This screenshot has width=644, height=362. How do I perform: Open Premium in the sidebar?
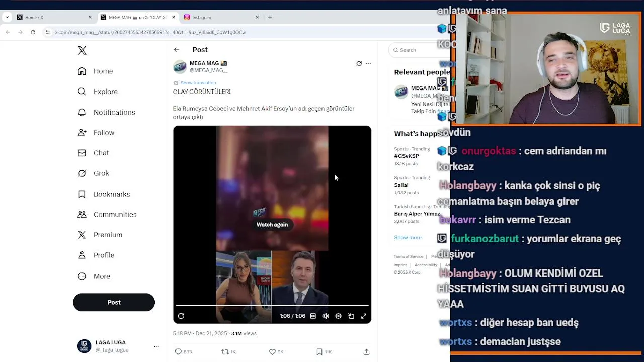(100, 235)
